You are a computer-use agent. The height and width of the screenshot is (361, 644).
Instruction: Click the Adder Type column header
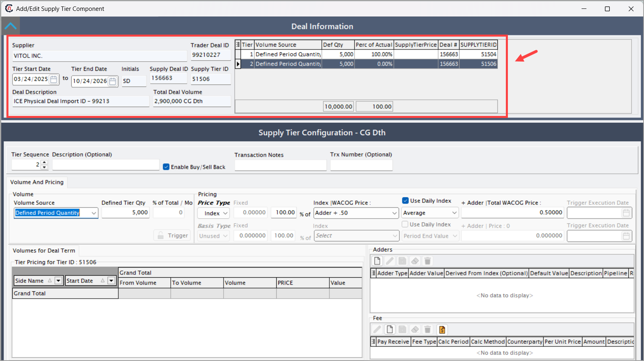click(392, 273)
